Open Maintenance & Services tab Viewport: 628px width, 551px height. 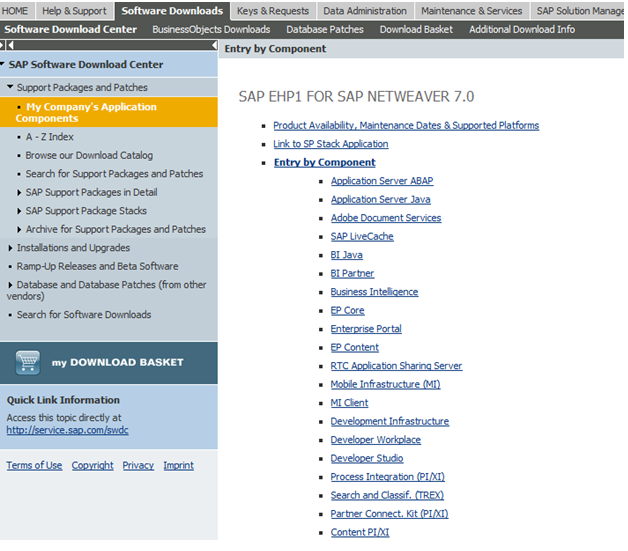[471, 11]
